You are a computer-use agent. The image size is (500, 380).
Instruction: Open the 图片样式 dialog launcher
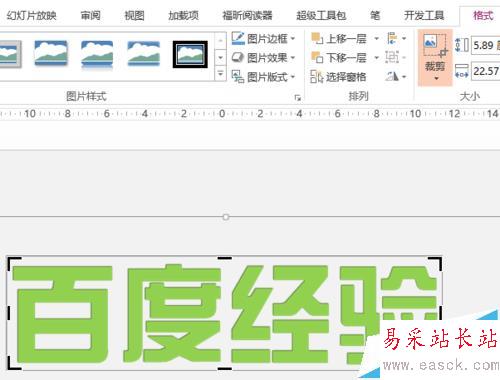click(297, 97)
